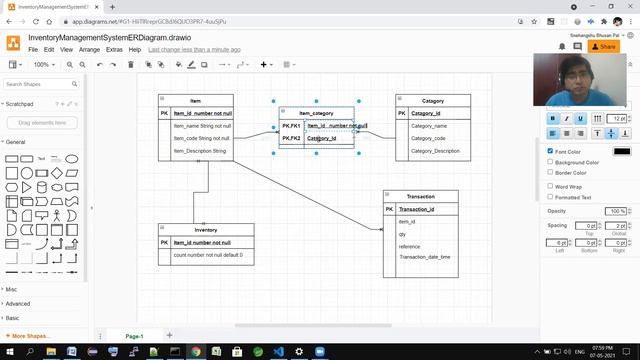Align text to middle vertically
The height and width of the screenshot is (360, 640).
[x=611, y=133]
